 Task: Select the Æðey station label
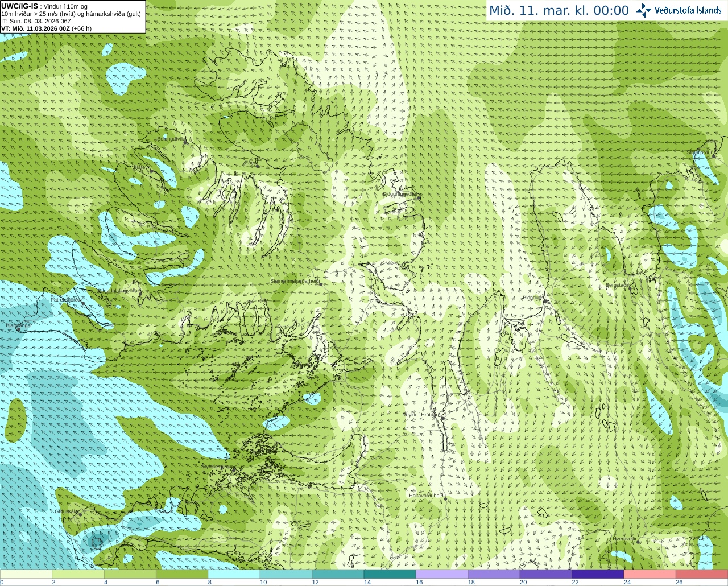[250, 163]
